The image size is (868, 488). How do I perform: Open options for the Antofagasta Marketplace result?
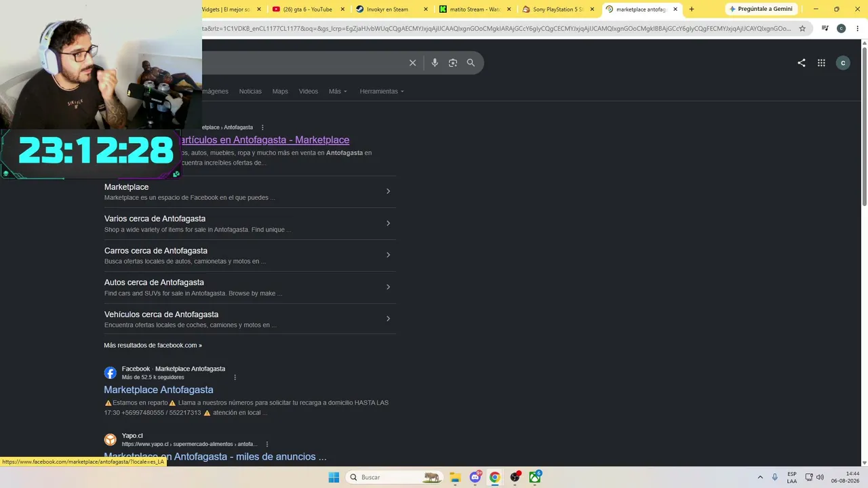pos(262,127)
